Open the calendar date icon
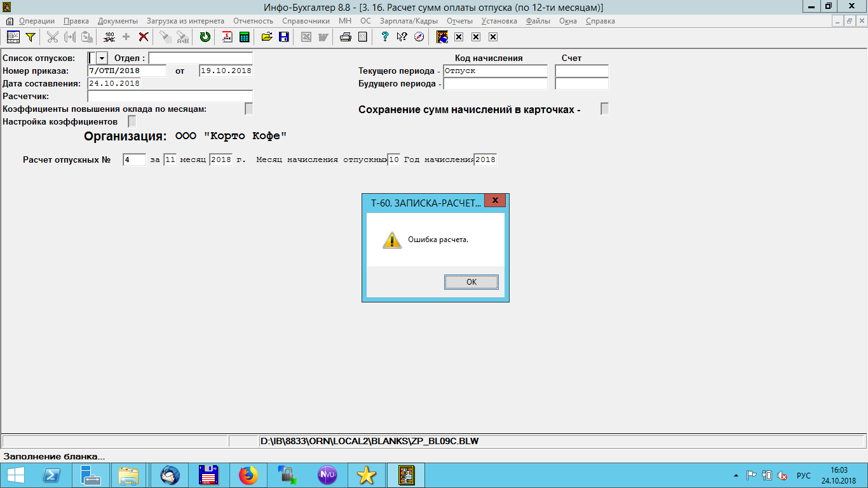This screenshot has width=868, height=488. [227, 37]
